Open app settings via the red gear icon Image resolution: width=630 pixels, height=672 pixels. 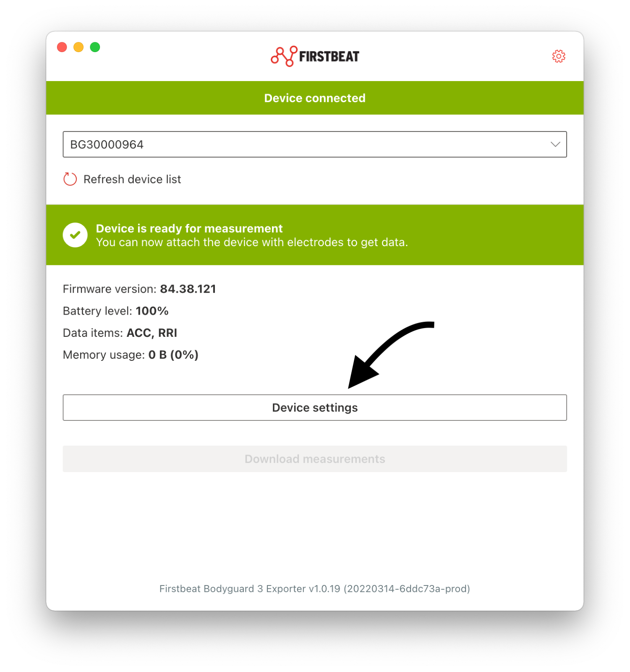(x=558, y=56)
